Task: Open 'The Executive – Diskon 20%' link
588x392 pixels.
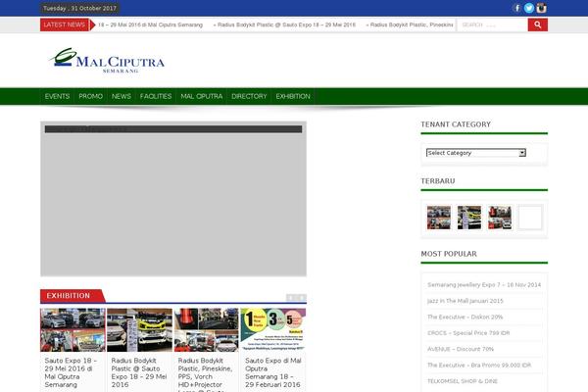Action: 465,317
